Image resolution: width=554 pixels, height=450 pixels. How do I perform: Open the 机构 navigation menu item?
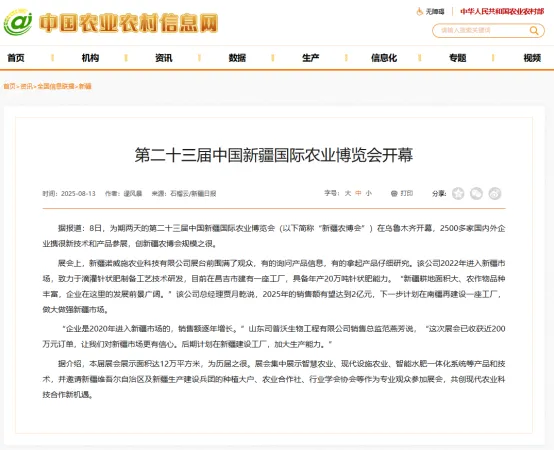tap(90, 58)
